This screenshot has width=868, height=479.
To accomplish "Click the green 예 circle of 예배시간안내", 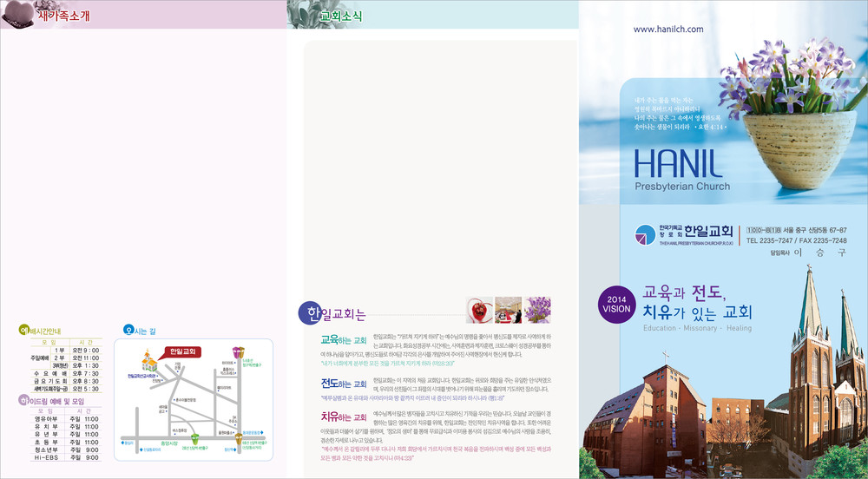I will tap(24, 331).
